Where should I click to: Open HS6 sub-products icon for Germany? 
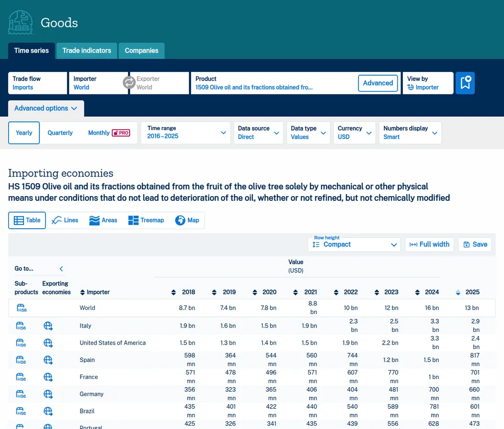(x=21, y=394)
